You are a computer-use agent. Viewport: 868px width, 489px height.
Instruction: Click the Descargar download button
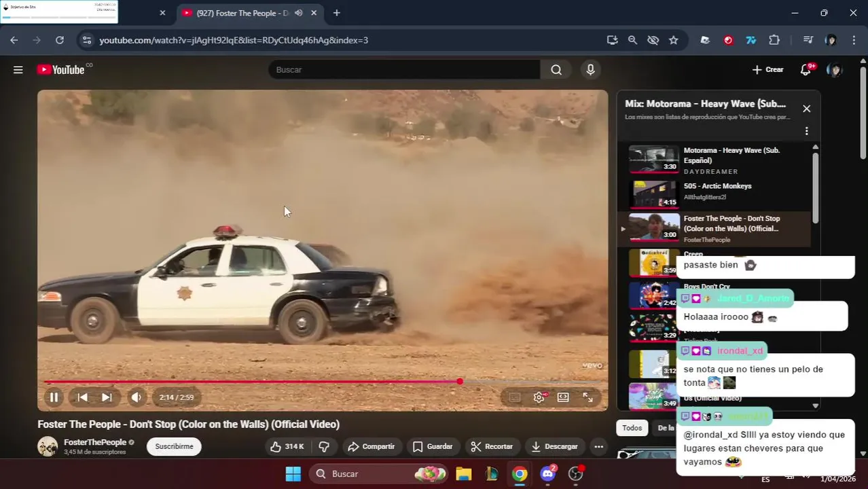pyautogui.click(x=554, y=446)
